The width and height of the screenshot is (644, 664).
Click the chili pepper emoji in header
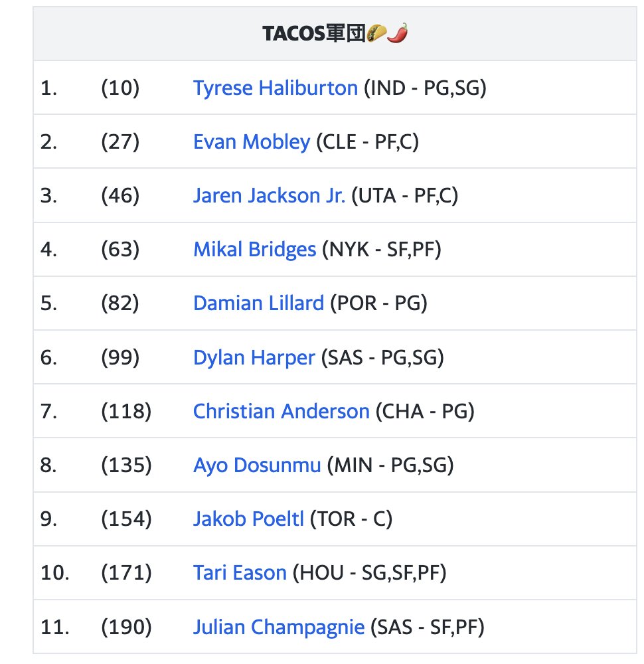tap(398, 33)
